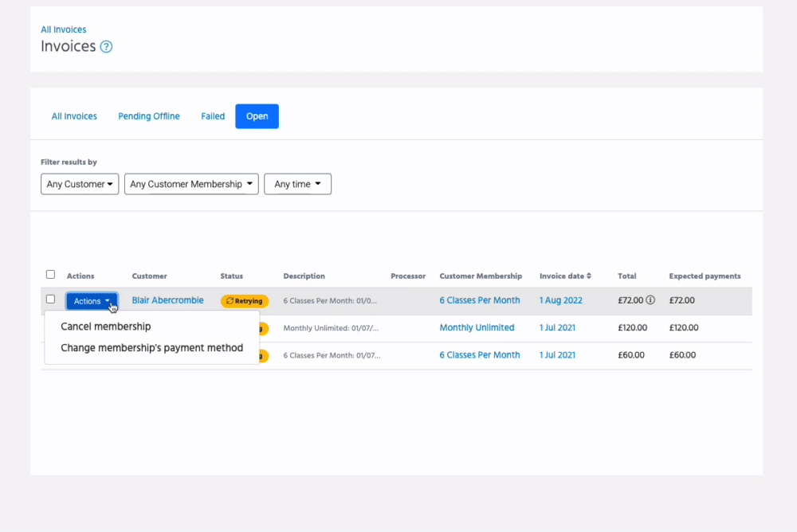Tick the select-all checkbox in table header
This screenshot has width=797, height=532.
(50, 275)
